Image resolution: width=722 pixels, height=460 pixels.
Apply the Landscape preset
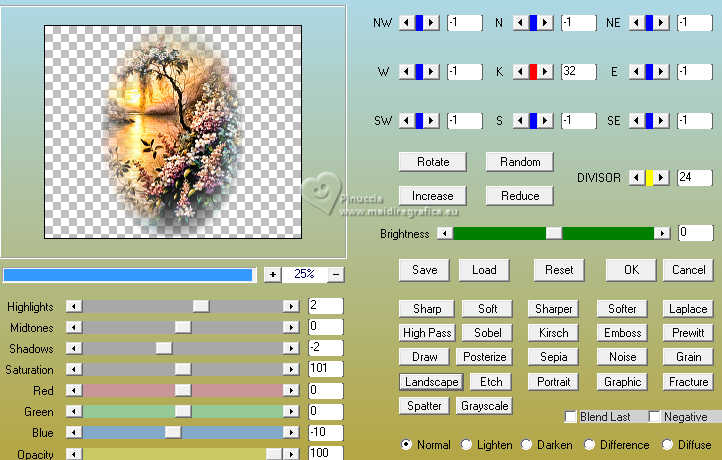(431, 382)
